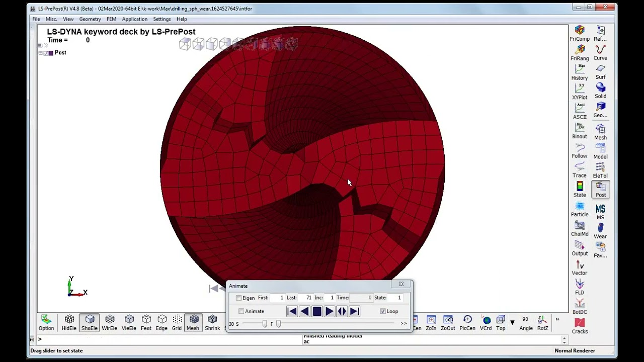644x362 pixels.
Task: Select the Post page icon
Action: pyautogui.click(x=601, y=190)
